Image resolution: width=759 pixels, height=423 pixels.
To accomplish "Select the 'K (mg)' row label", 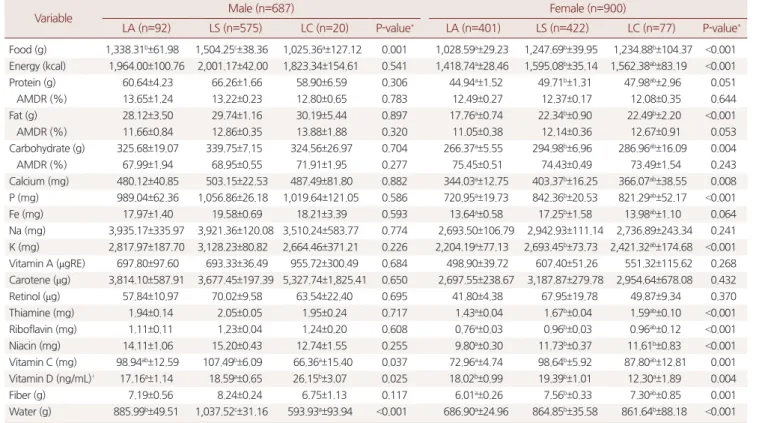I will point(24,247).
